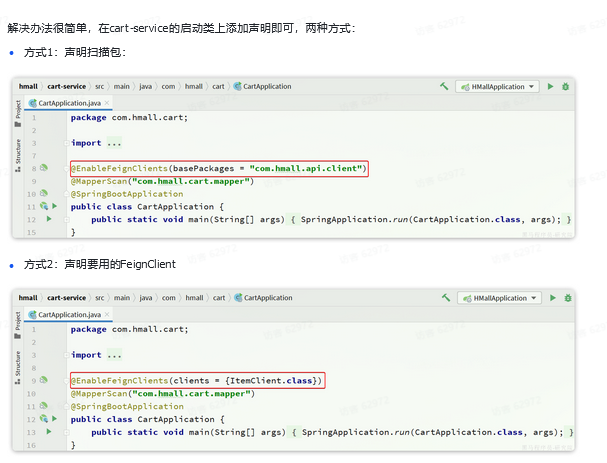Click java breadcrumb in lower IDE

pyautogui.click(x=146, y=298)
